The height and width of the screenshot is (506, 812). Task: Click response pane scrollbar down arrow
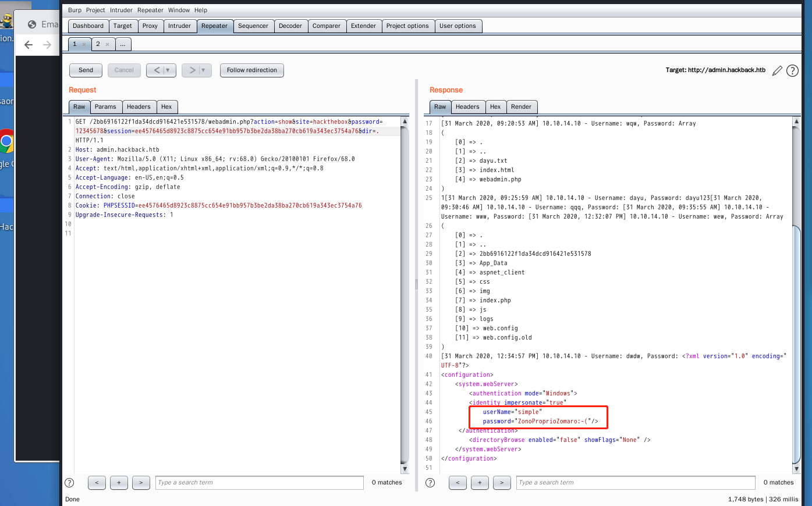pos(796,469)
